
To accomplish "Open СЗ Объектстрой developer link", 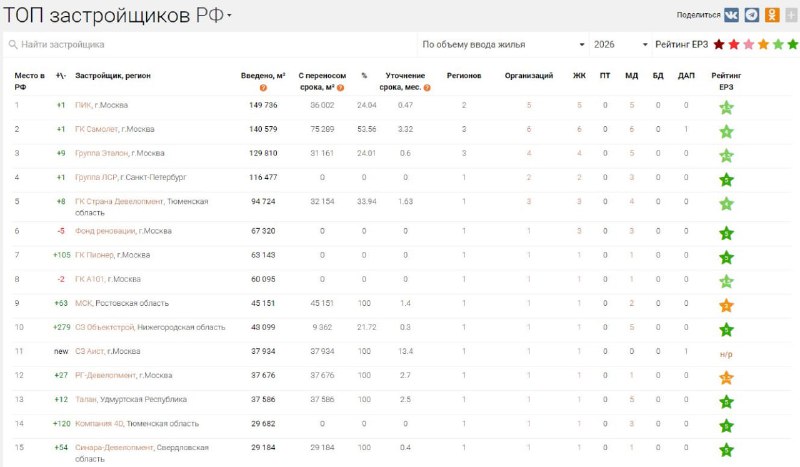I will 105,327.
